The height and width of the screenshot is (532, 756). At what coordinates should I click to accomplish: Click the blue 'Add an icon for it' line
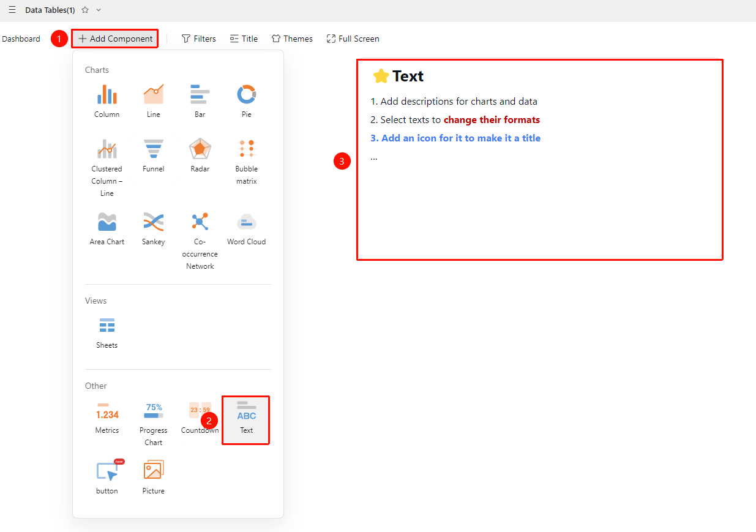click(x=455, y=138)
